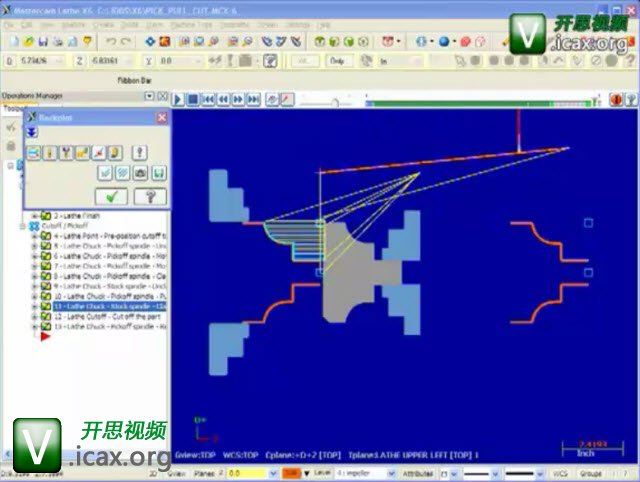Viewport: 640px width, 482px height.
Task: Click the Save floppy disk icon
Action: coord(43,41)
